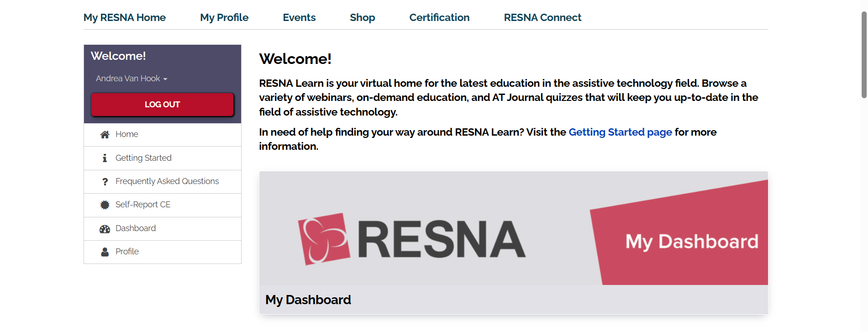Click the page vertical scrollbar thumb
The width and height of the screenshot is (868, 332).
(x=864, y=55)
